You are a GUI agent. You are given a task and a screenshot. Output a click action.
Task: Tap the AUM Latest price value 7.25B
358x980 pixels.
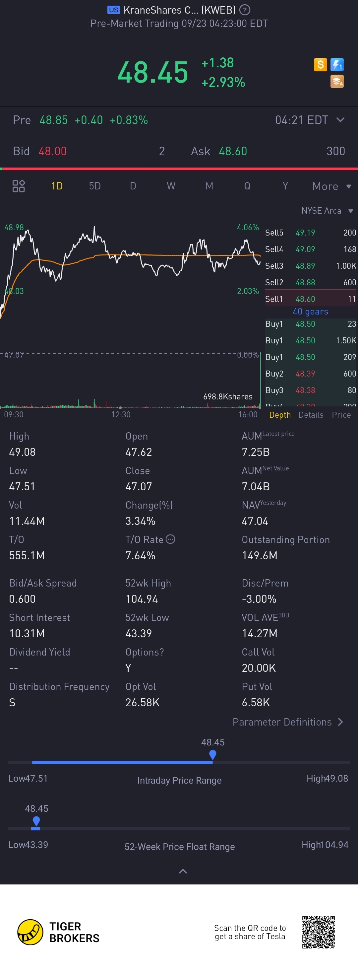click(x=256, y=452)
